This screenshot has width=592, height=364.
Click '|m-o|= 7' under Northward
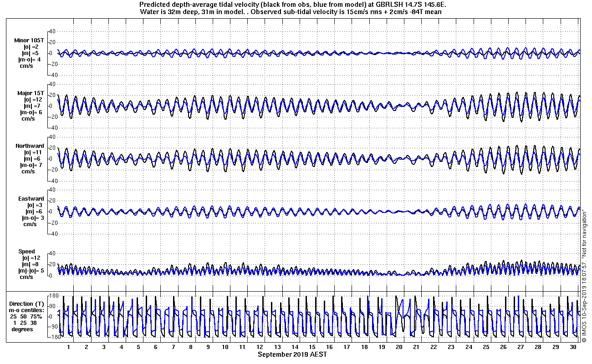[x=31, y=165]
